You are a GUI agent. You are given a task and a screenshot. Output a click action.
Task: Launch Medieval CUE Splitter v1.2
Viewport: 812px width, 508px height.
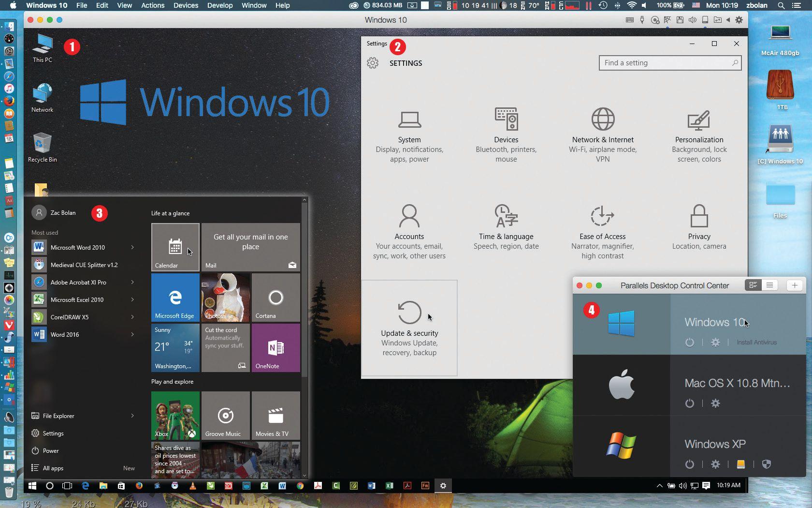coord(83,265)
